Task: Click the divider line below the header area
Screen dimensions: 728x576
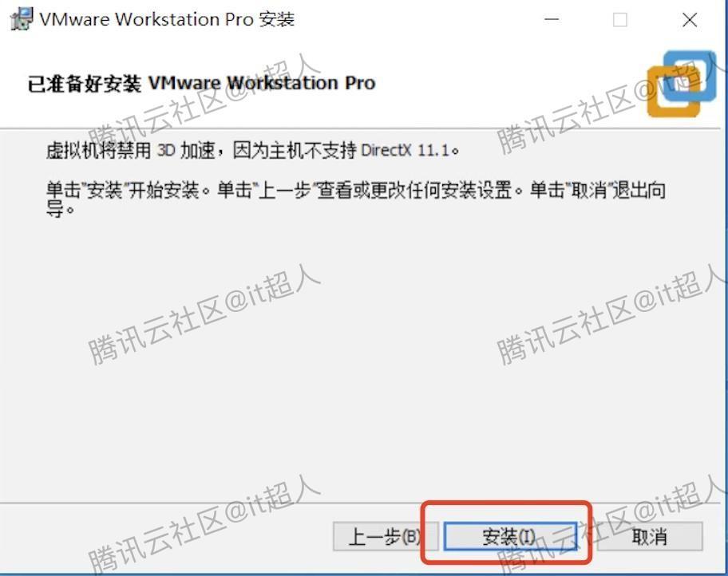Action: (364, 121)
